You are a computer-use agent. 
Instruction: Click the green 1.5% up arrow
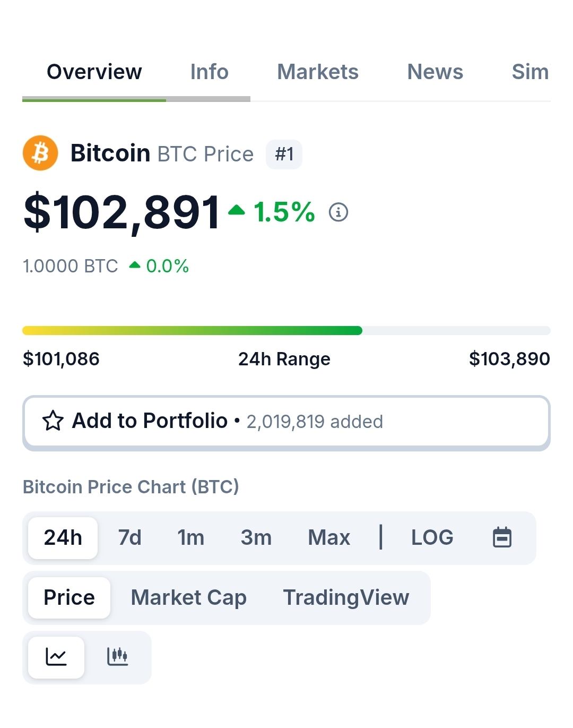[x=237, y=210]
